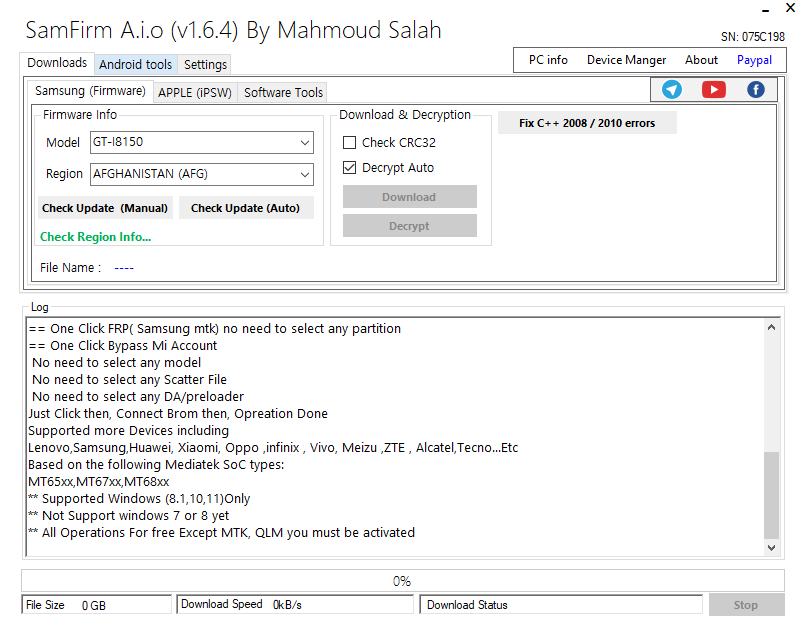804x634 pixels.
Task: Select the APPLE (iPSW) tab
Action: pyautogui.click(x=195, y=93)
